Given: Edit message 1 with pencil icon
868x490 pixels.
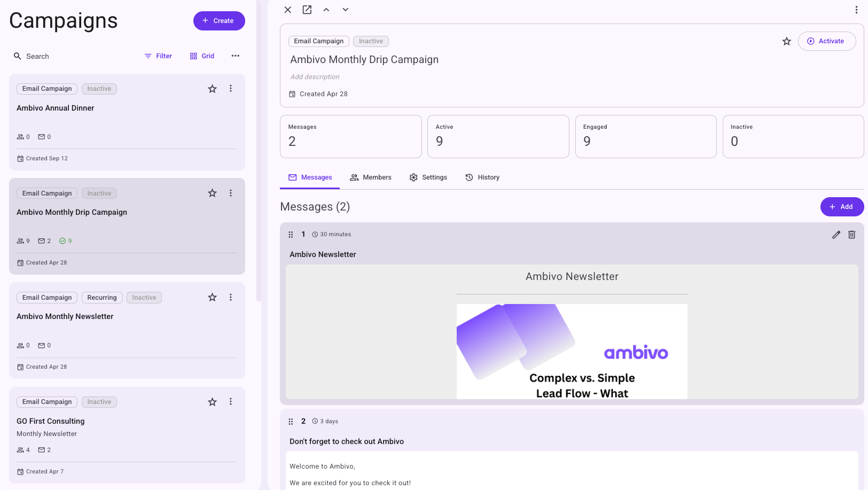Looking at the screenshot, I should coord(836,235).
